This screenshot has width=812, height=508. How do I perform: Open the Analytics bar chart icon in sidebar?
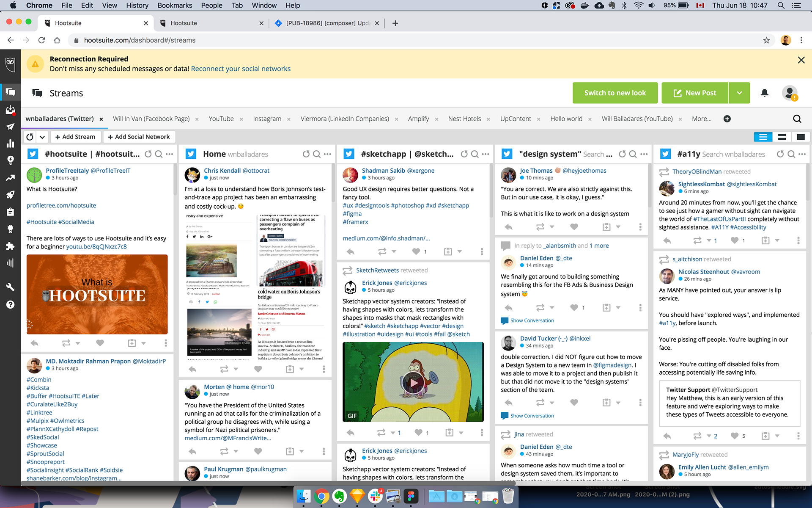tap(10, 144)
